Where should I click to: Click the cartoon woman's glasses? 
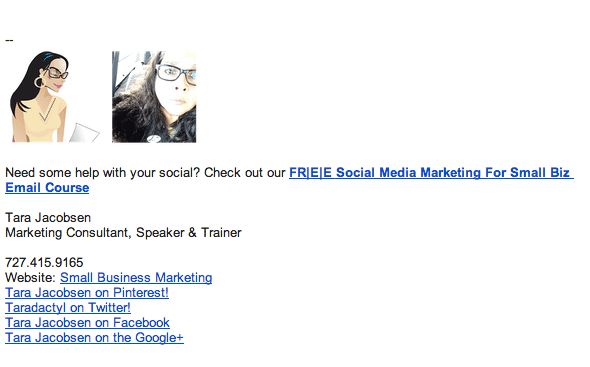(57, 73)
